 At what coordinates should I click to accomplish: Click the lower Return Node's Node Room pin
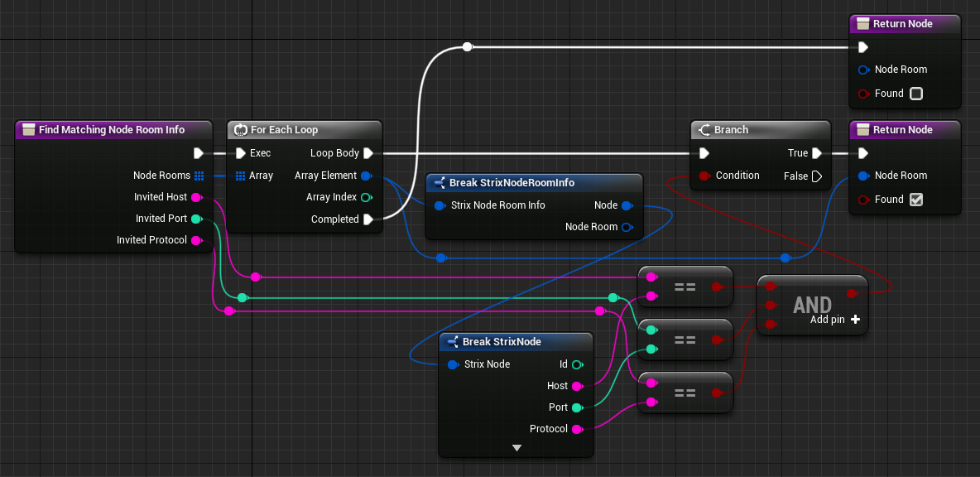[864, 176]
